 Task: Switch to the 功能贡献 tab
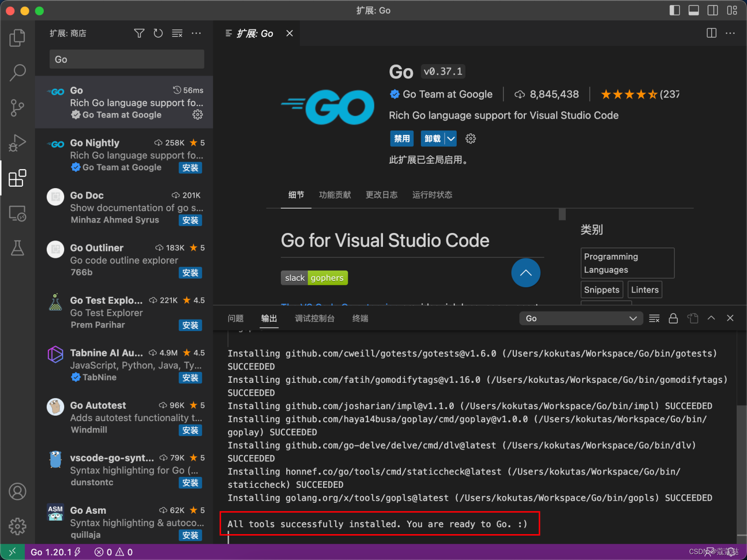(x=335, y=195)
